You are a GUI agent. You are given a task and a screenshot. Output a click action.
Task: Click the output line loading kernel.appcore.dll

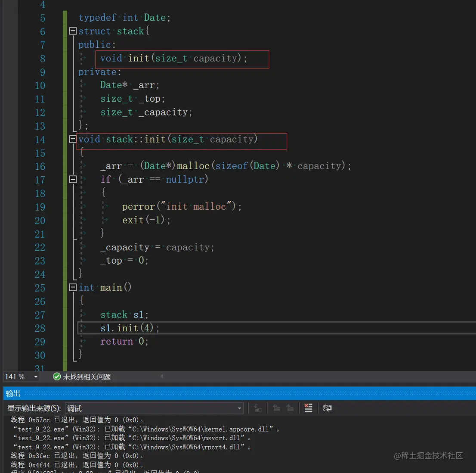pos(146,429)
